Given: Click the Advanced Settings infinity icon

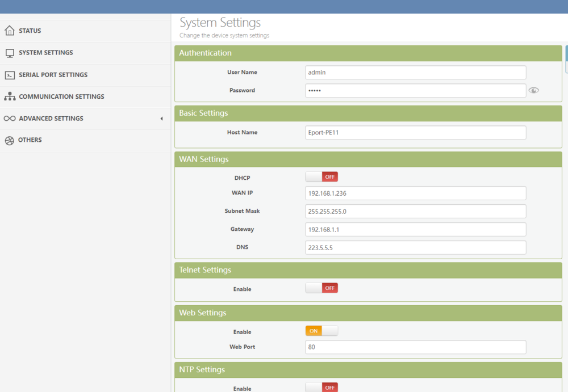Looking at the screenshot, I should [9, 119].
